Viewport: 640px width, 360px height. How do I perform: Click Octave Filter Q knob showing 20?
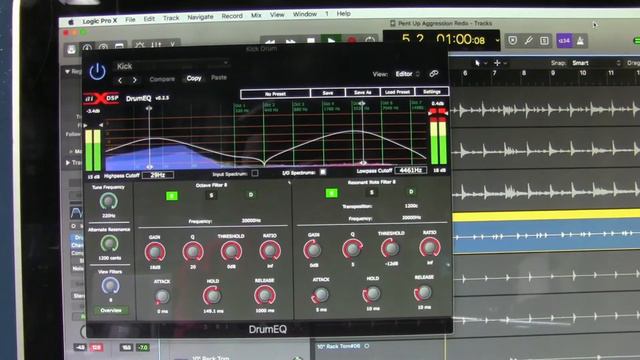tap(193, 252)
